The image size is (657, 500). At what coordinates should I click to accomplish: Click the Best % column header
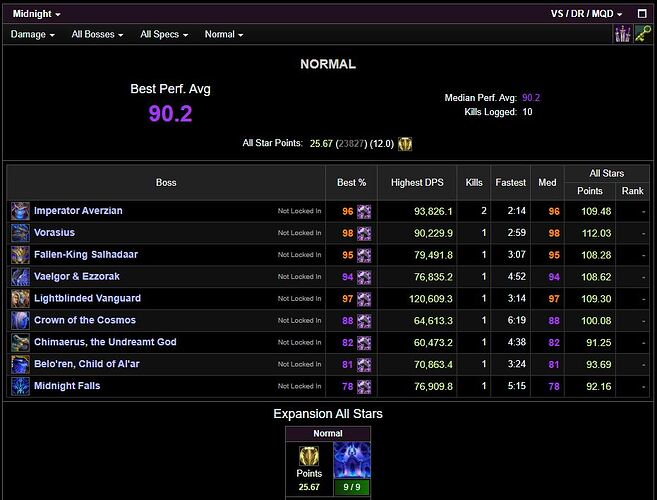(x=352, y=183)
